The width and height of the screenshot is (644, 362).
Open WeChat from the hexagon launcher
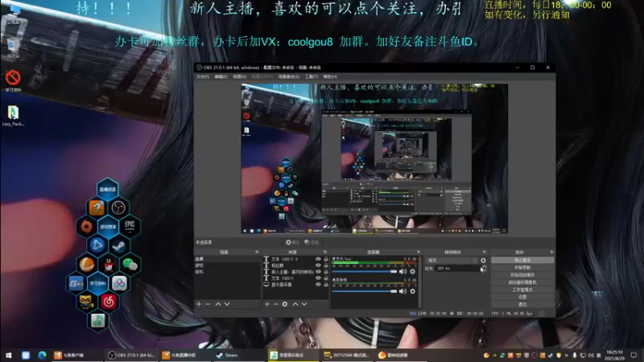pyautogui.click(x=130, y=265)
